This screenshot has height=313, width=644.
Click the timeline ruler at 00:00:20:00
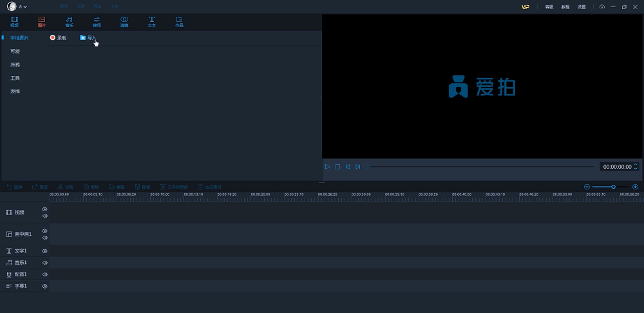click(261, 195)
